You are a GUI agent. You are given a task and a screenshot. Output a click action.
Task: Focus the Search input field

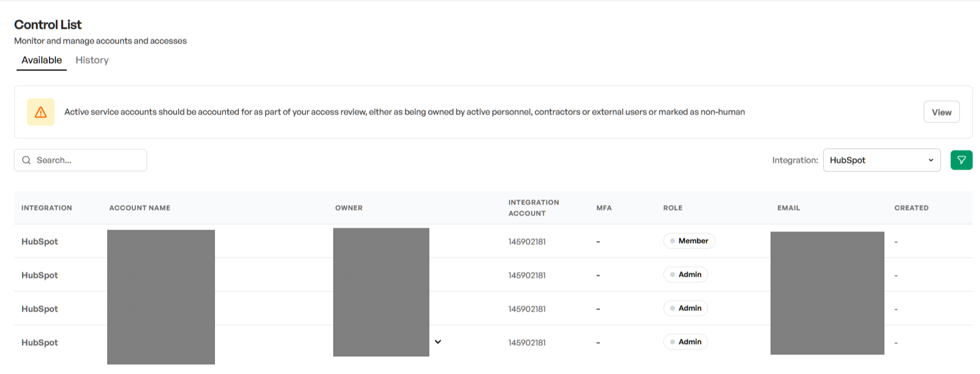[x=80, y=160]
